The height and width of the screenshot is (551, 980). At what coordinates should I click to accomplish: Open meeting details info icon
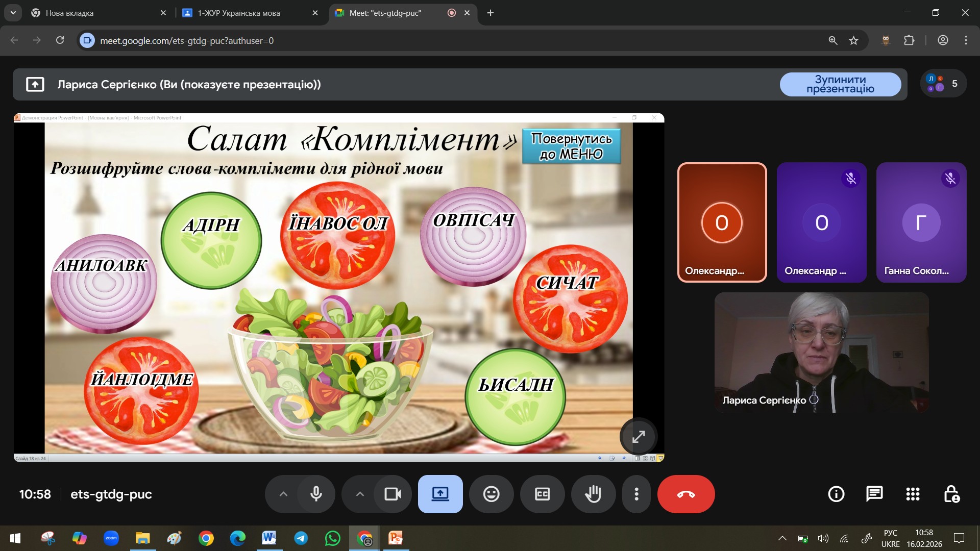(836, 494)
